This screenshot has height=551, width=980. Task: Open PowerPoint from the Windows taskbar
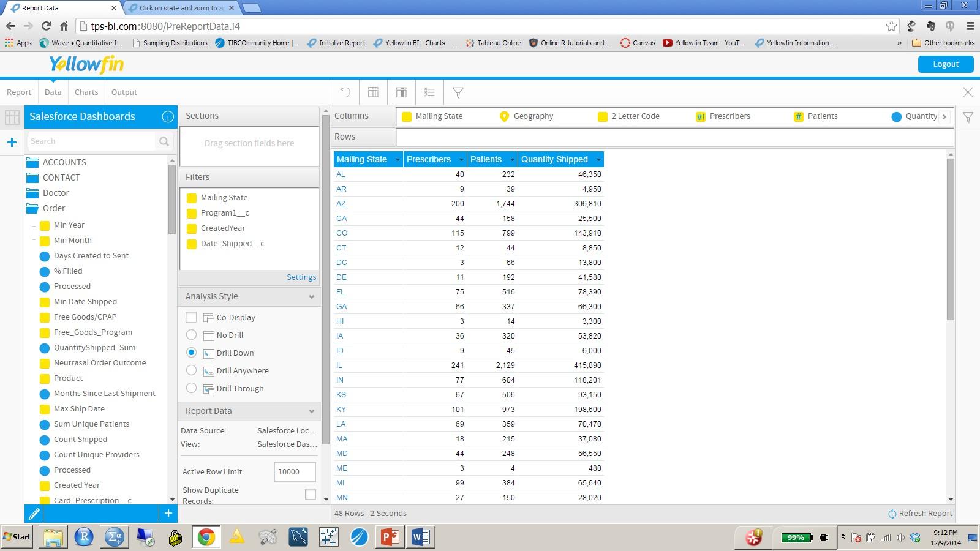coord(390,537)
